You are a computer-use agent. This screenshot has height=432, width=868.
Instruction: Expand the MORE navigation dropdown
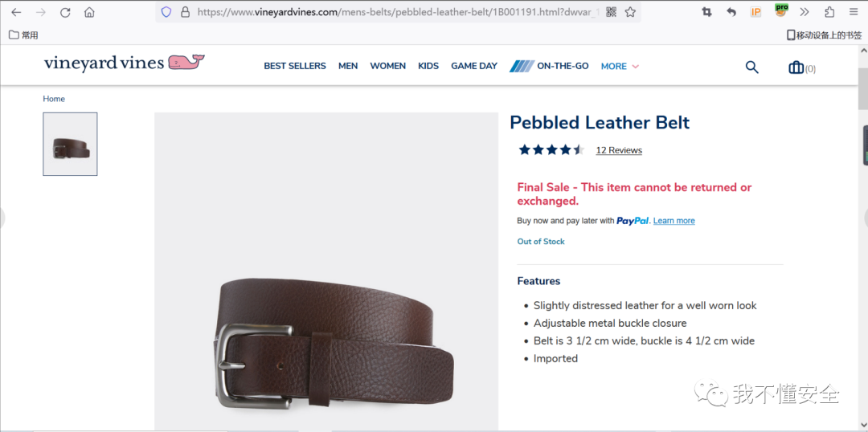620,67
